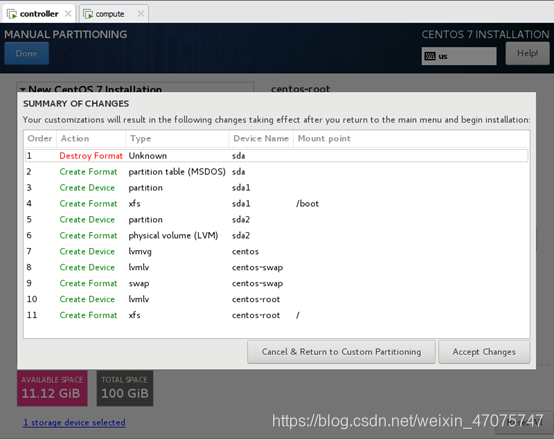Click the controller tab VM icon

pyautogui.click(x=12, y=14)
